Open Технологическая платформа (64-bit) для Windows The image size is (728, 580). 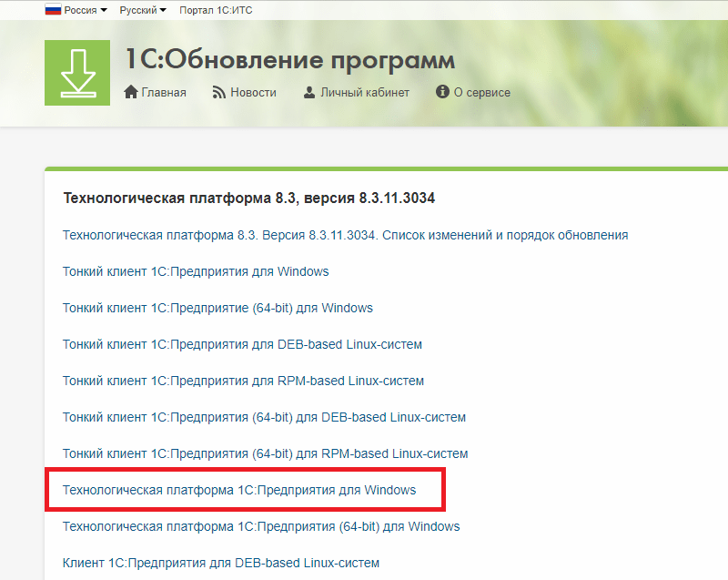tap(261, 526)
